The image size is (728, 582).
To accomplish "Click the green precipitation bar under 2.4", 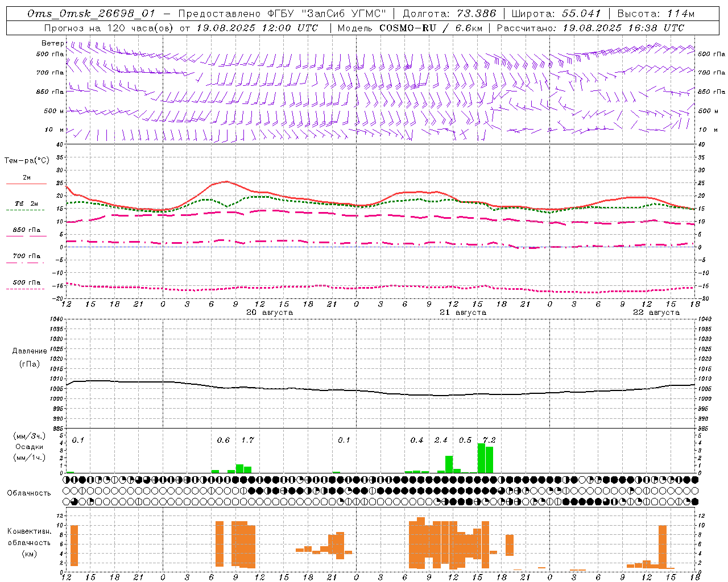I will (x=449, y=464).
